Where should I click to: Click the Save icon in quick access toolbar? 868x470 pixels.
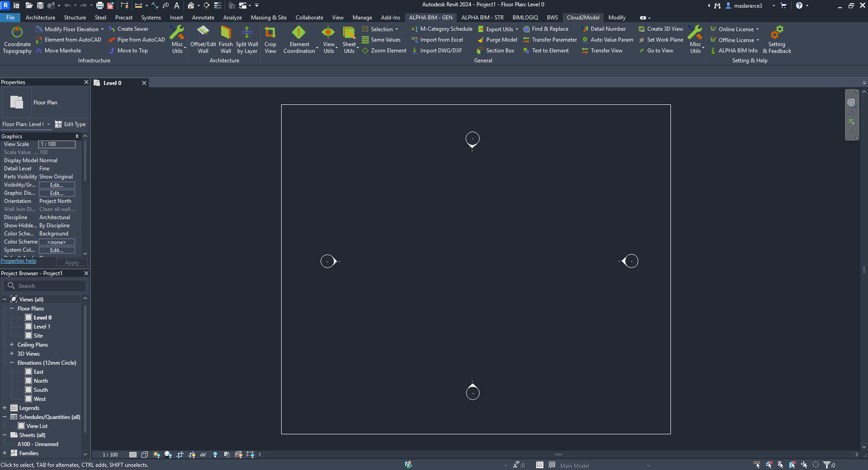tap(40, 5)
